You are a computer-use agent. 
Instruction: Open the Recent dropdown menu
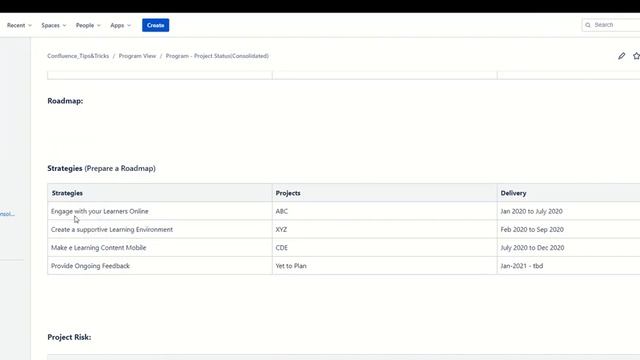click(x=19, y=25)
